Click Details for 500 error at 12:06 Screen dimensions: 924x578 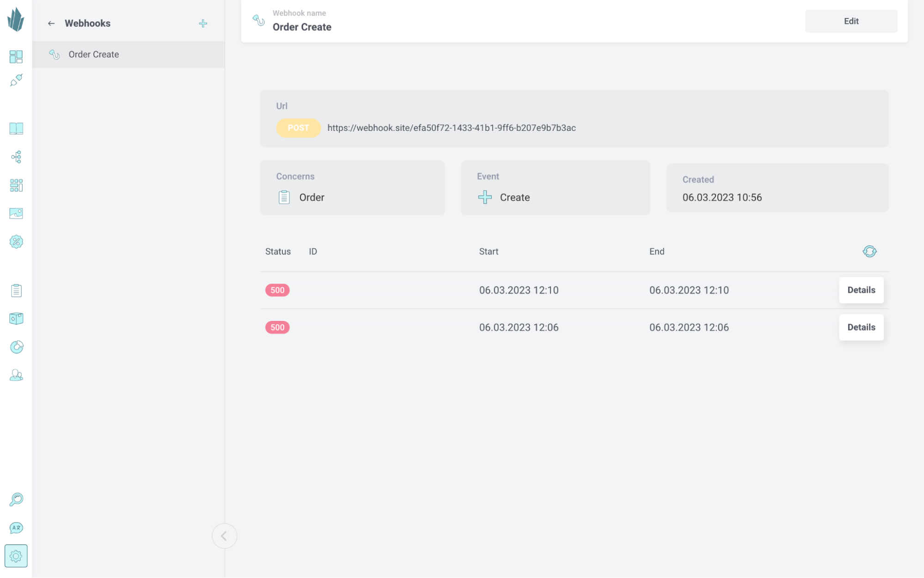click(x=861, y=327)
